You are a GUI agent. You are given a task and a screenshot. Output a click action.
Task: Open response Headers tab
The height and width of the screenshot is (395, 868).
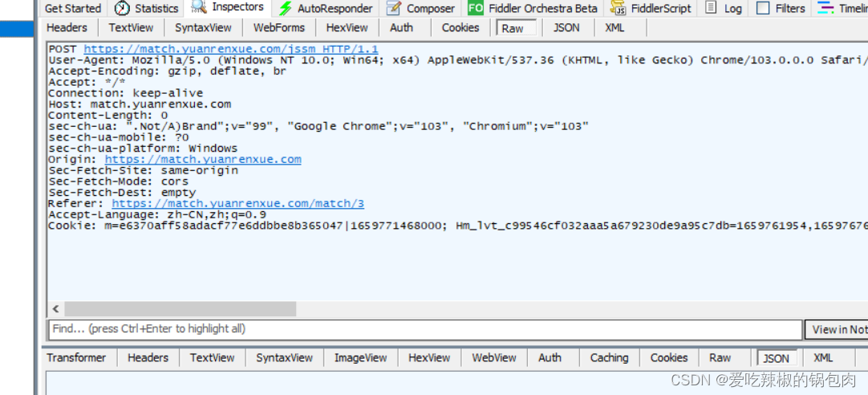tap(148, 358)
